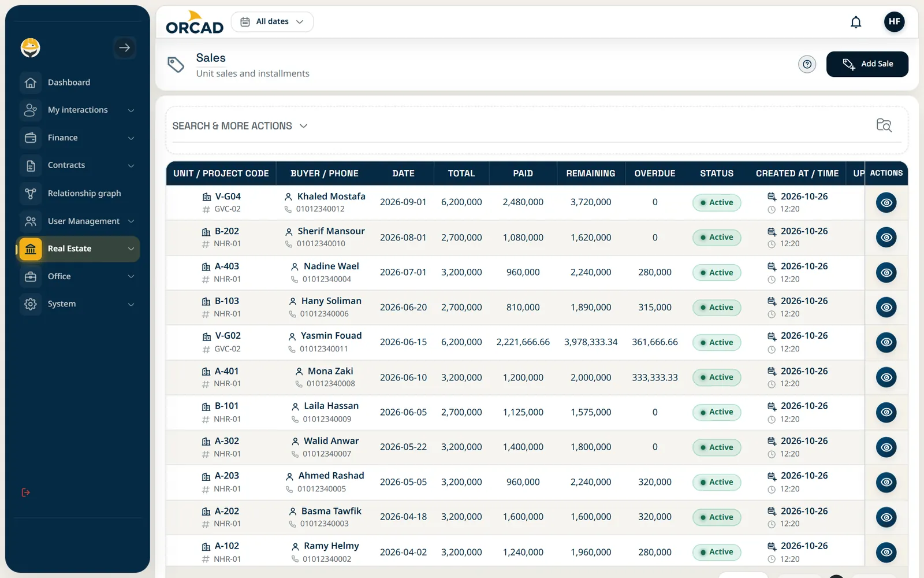This screenshot has width=924, height=578.
Task: Select Real Estate in sidebar
Action: 80,249
